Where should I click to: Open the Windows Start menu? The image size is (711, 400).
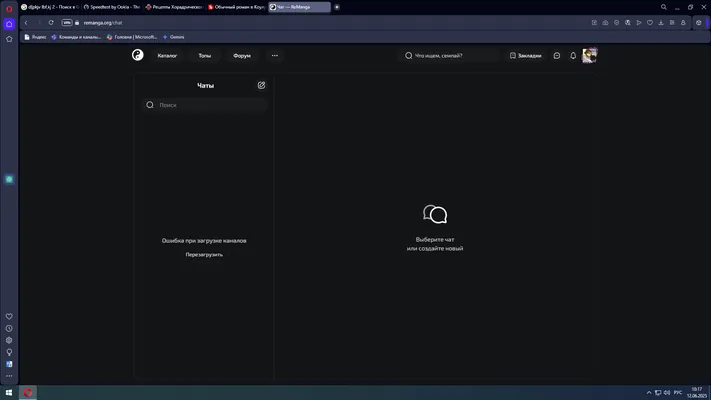click(x=9, y=393)
